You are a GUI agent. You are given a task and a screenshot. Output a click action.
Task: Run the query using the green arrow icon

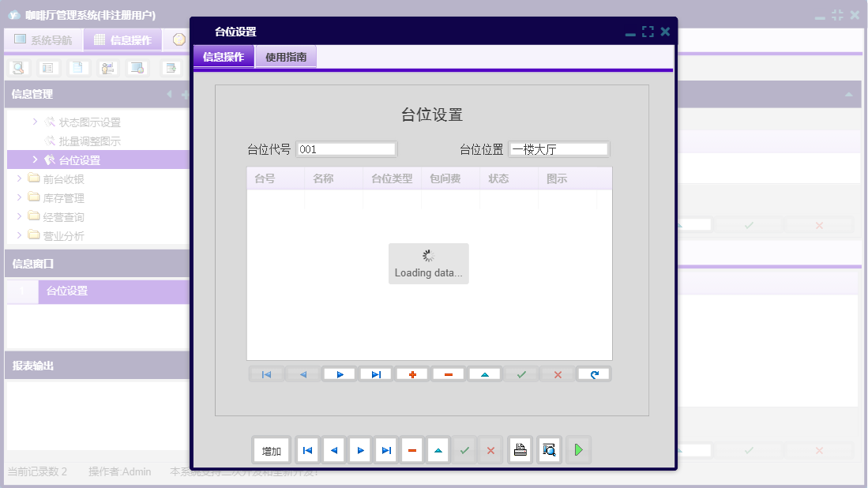577,449
